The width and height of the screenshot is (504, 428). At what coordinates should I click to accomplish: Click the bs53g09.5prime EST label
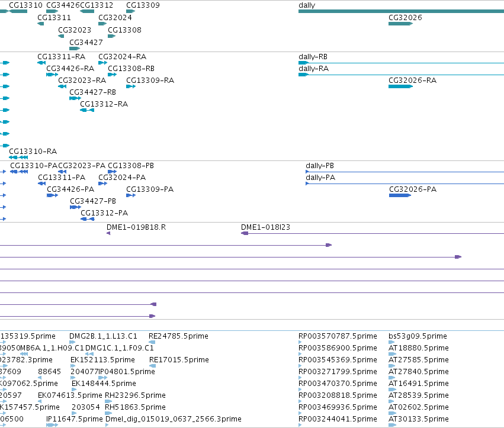418,336
